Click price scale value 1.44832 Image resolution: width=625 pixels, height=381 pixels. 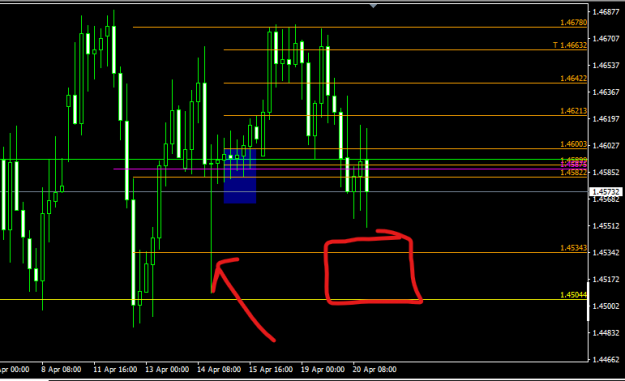tap(606, 333)
